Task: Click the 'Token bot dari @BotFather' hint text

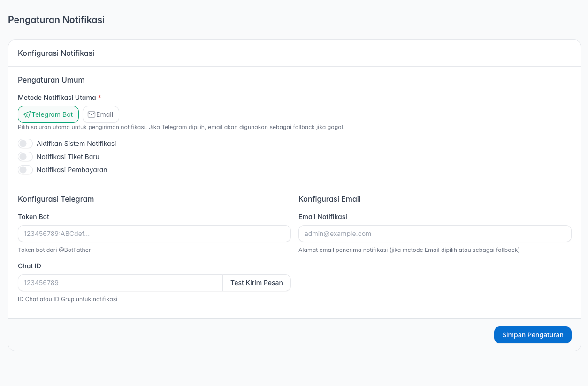Action: pyautogui.click(x=54, y=250)
